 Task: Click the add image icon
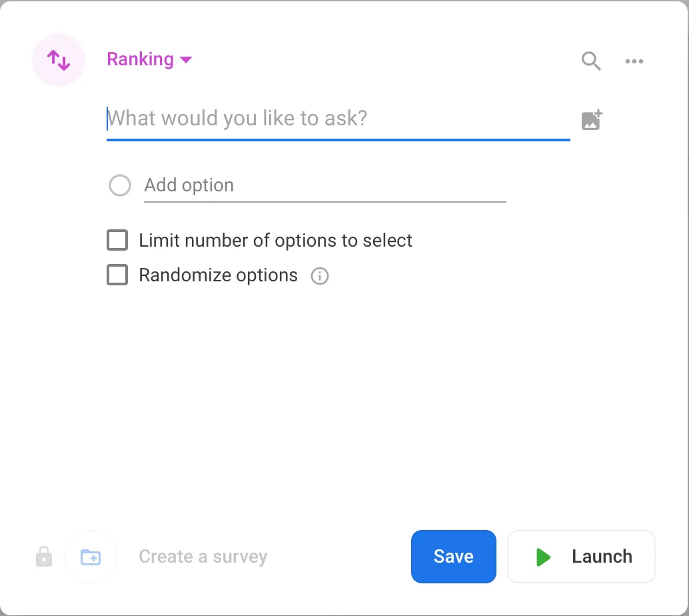(x=592, y=120)
